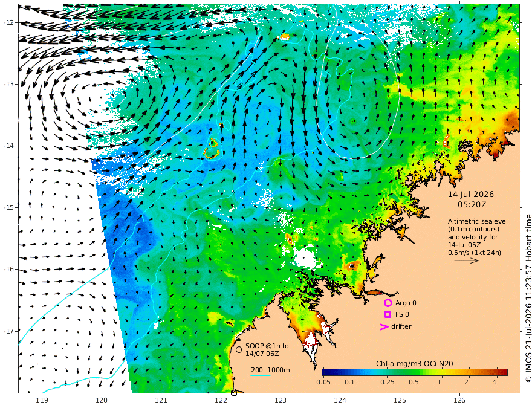The height and width of the screenshot is (411, 532).
Task: Click the colorbar tick label 0.05
Action: point(323,382)
